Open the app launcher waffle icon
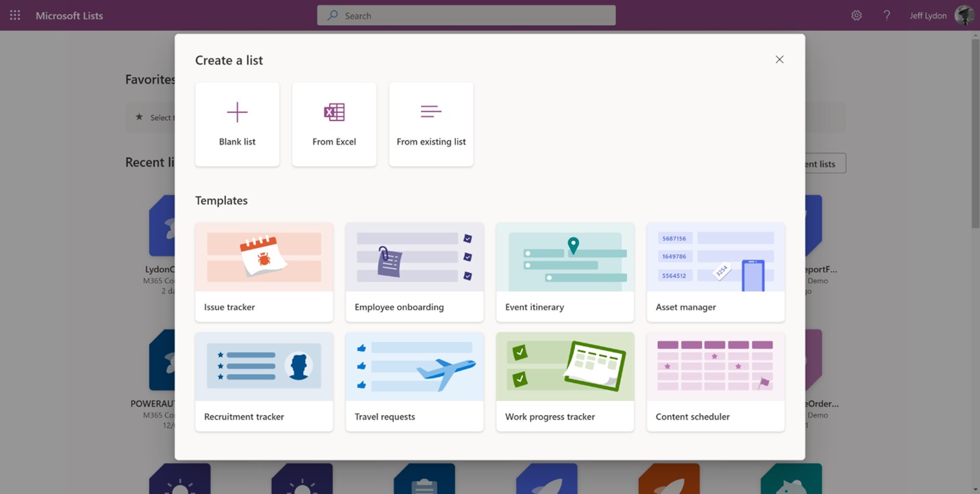 (15, 15)
